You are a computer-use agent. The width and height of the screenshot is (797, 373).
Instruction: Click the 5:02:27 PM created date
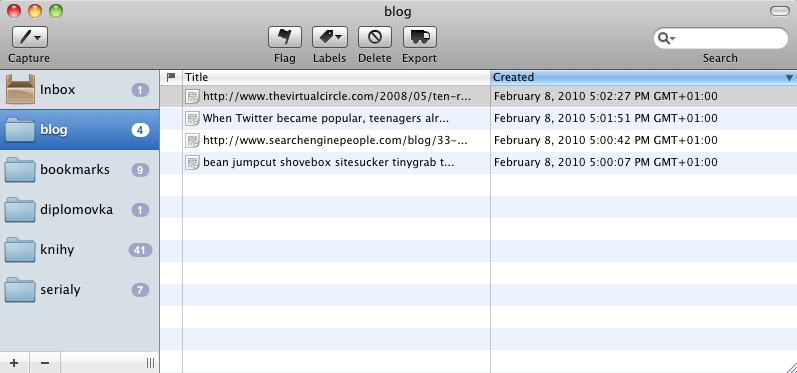(605, 96)
